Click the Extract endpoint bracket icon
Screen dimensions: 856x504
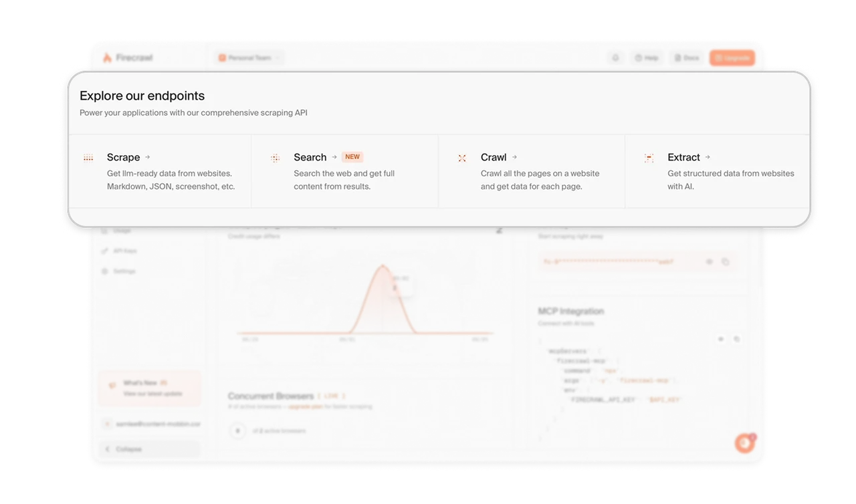[x=649, y=158]
